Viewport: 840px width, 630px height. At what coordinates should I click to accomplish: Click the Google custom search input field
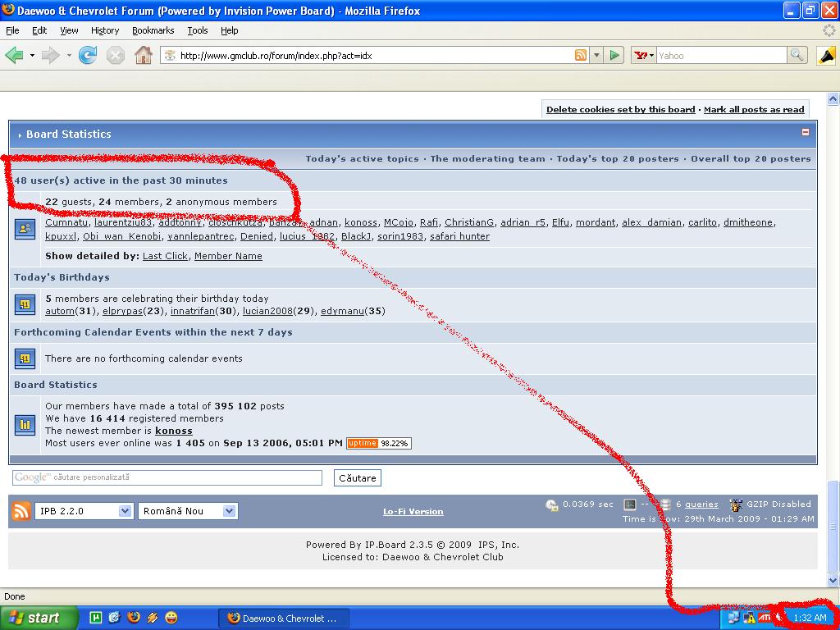pyautogui.click(x=167, y=477)
